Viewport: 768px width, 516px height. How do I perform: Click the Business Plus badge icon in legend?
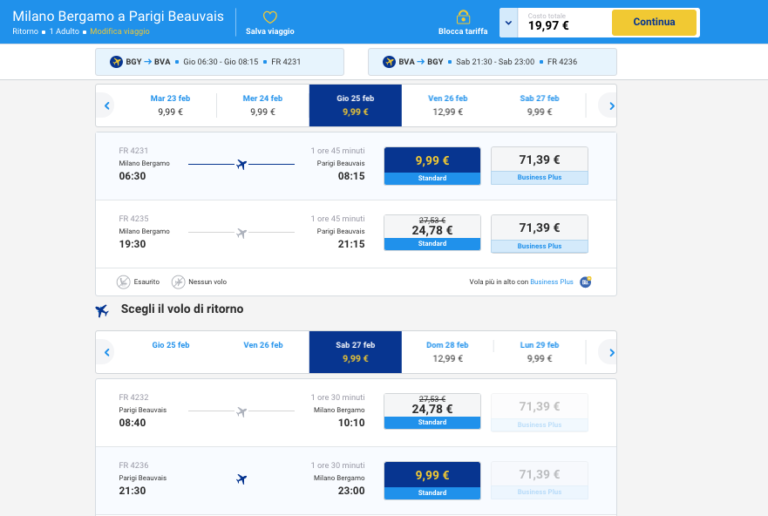585,282
